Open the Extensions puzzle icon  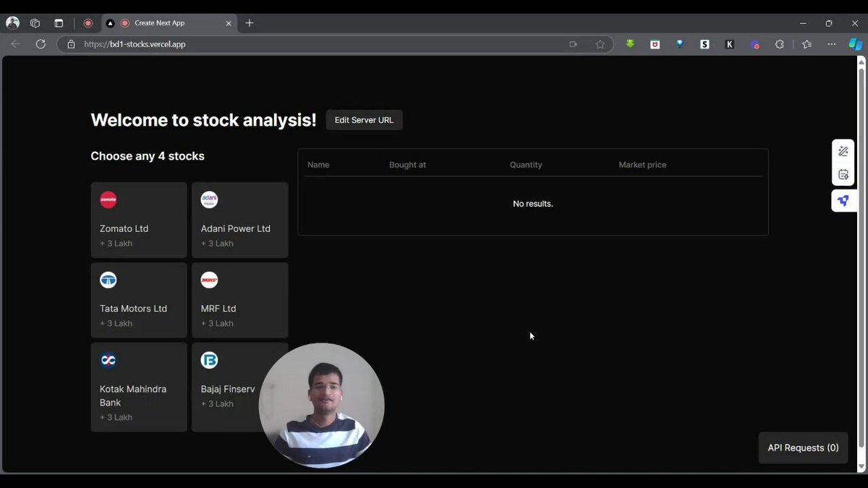coord(779,44)
